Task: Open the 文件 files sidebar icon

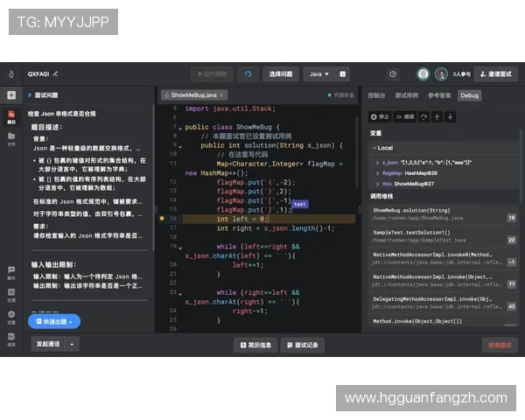Action: (11, 139)
